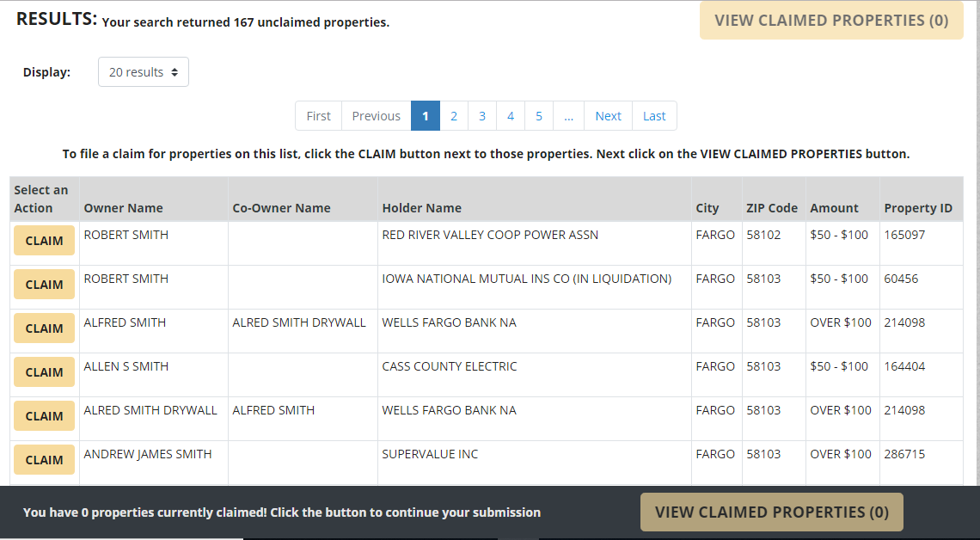980x540 pixels.
Task: Click the Previous page control
Action: [x=376, y=115]
